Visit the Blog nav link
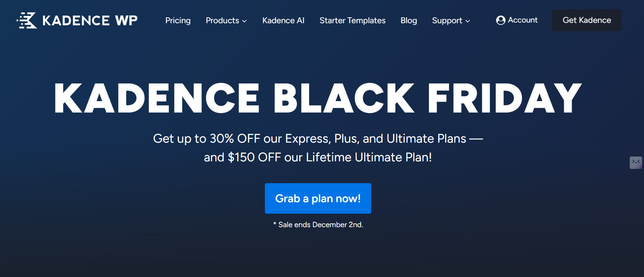This screenshot has height=277, width=644. [409, 20]
